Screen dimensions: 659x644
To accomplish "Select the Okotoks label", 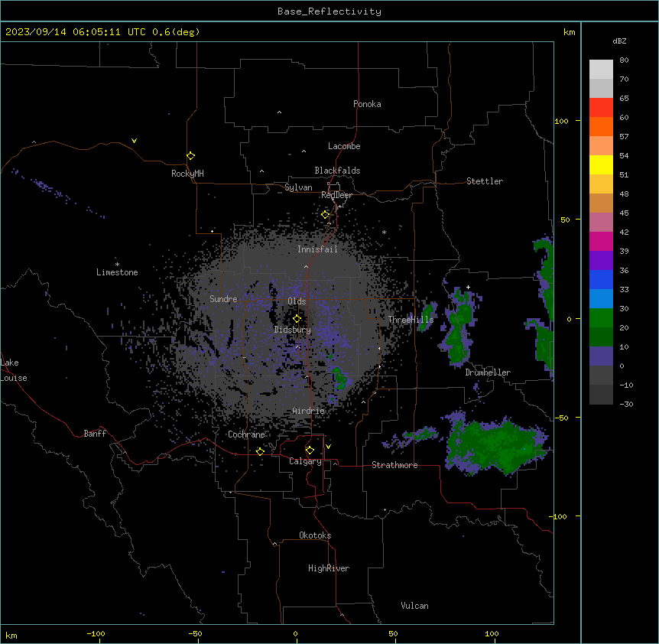I will coord(315,535).
